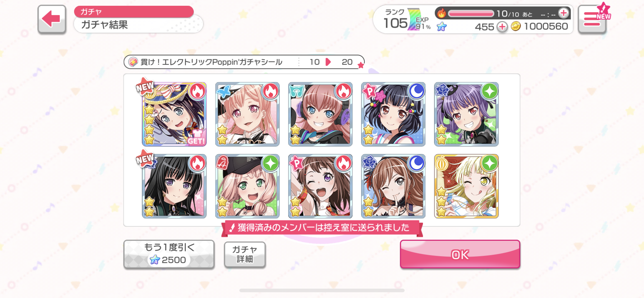Select the purple-haired girl with green attribute
The height and width of the screenshot is (298, 644).
tap(466, 114)
